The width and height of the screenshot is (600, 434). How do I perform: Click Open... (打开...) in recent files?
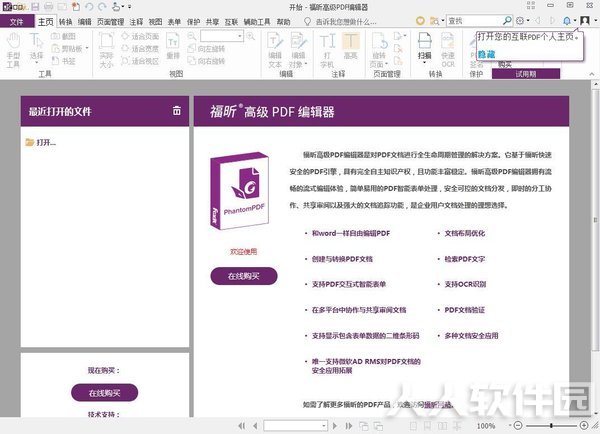point(41,143)
